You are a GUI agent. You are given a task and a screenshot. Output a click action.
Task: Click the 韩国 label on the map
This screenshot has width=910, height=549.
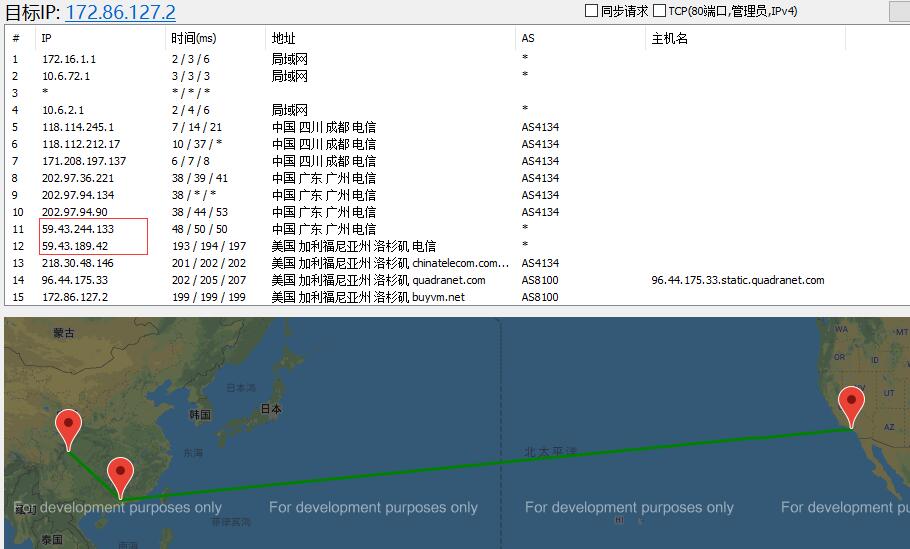pyautogui.click(x=200, y=415)
